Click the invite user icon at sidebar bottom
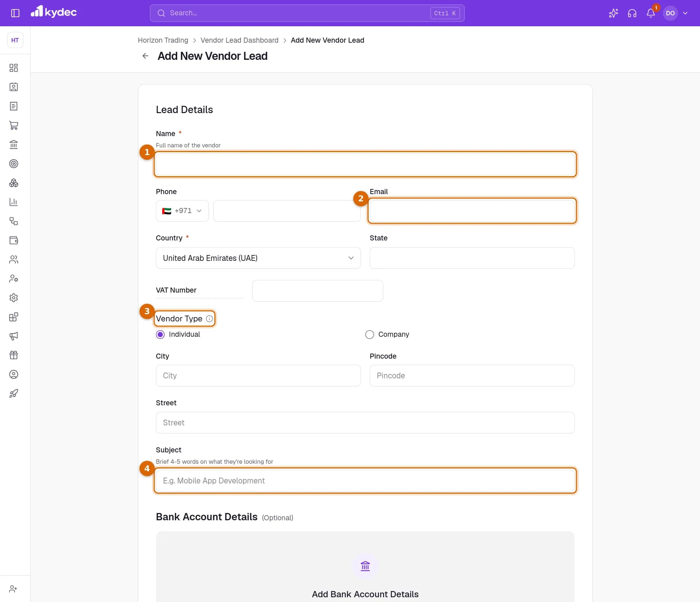The width and height of the screenshot is (700, 602). coord(13,589)
